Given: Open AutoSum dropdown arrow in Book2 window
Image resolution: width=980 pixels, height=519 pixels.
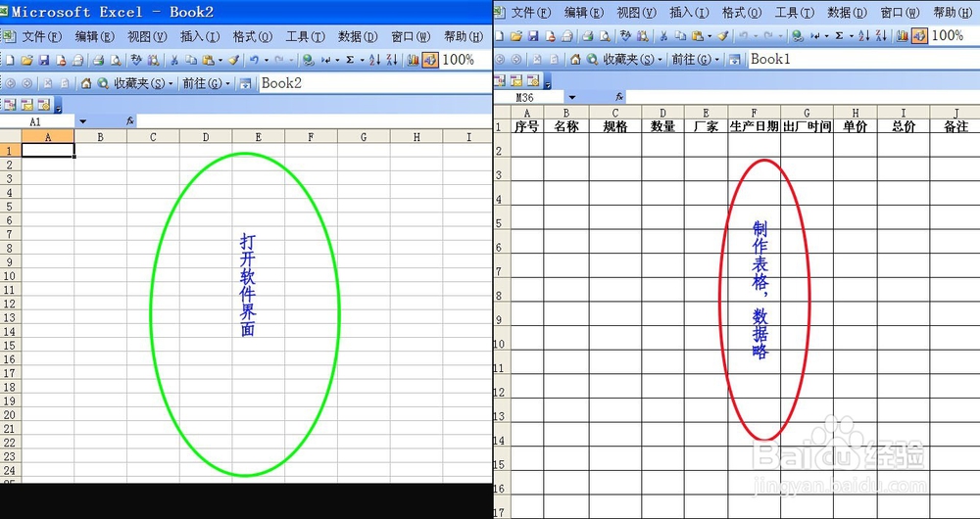Looking at the screenshot, I should pyautogui.click(x=362, y=61).
